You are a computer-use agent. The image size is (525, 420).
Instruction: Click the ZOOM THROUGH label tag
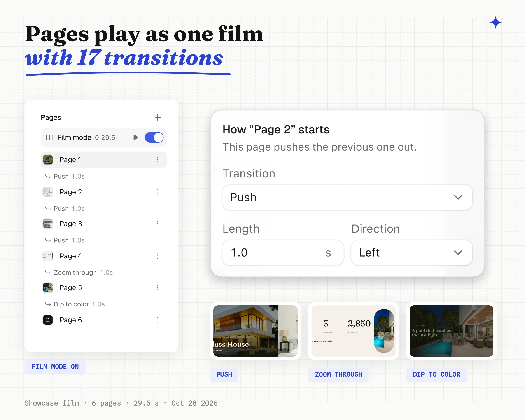tap(338, 374)
